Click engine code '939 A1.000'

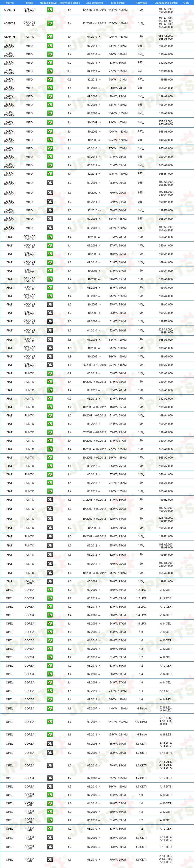coord(166,348)
